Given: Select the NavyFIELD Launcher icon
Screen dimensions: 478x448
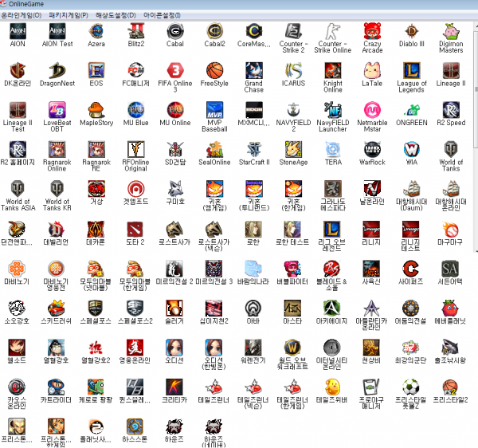Looking at the screenshot, I should point(332,110).
